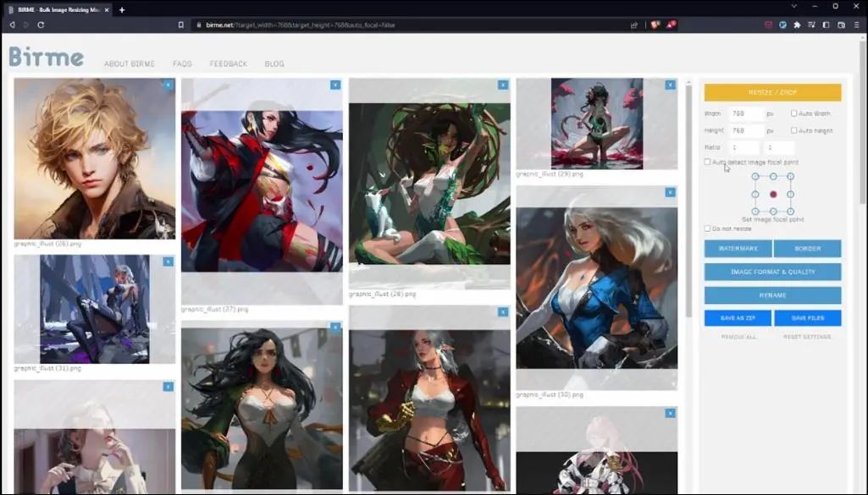Viewport: 868px width, 495px height.
Task: Set focal point to middle-right
Action: [x=790, y=194]
